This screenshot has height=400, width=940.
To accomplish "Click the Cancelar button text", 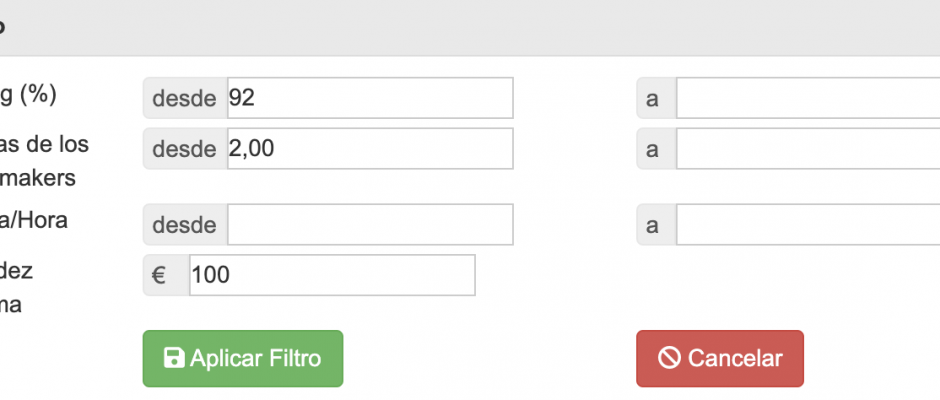I will click(x=735, y=359).
